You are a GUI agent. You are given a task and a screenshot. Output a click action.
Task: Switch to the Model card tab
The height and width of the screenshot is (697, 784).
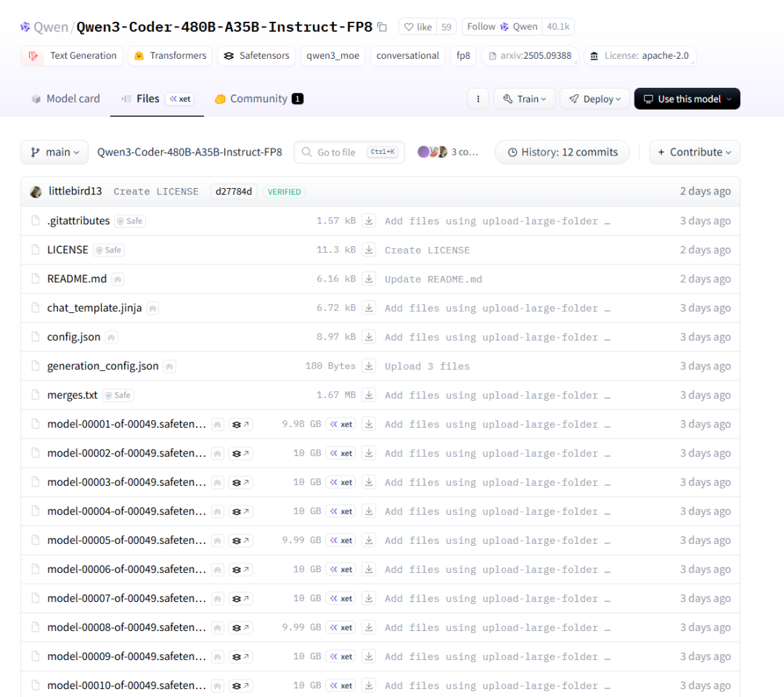coord(65,99)
